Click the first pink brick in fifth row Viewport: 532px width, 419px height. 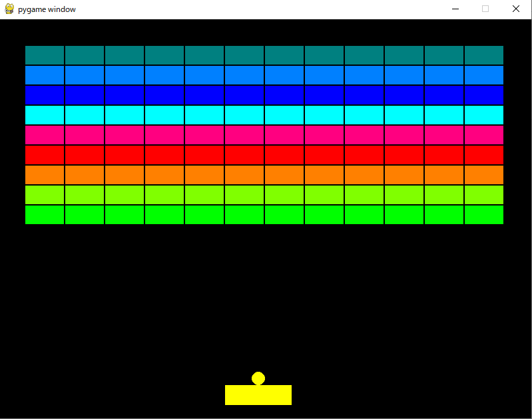point(45,135)
